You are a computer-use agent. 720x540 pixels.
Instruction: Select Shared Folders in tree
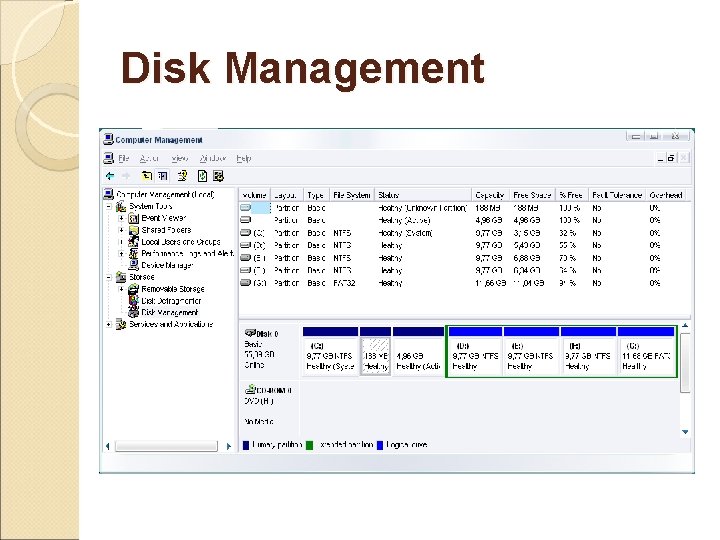pyautogui.click(x=166, y=230)
